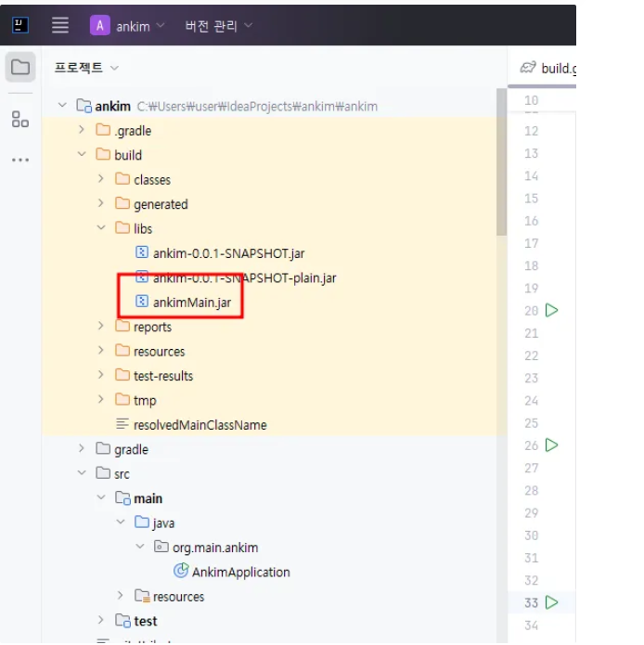Expand the test-results folder
This screenshot has height=645, width=644.
point(101,375)
